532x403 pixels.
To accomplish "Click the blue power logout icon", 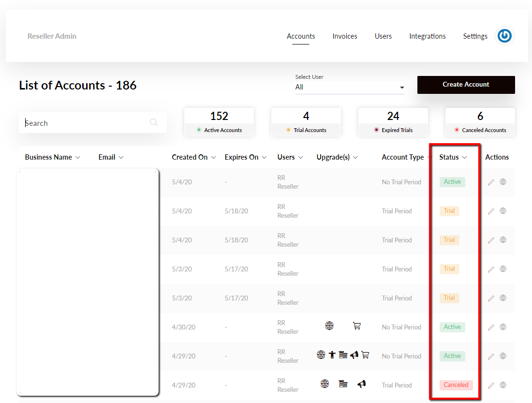I will point(504,36).
